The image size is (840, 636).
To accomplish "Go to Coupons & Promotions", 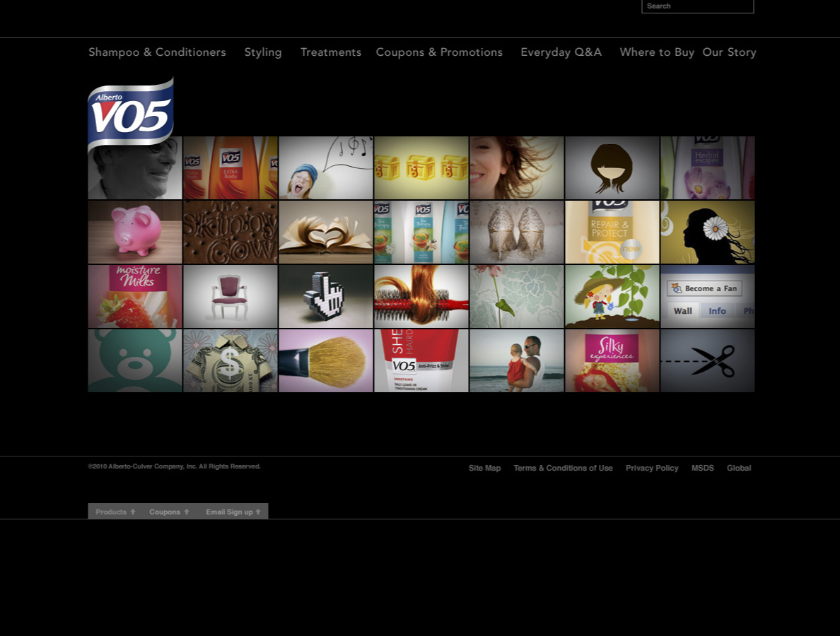I will [x=439, y=52].
